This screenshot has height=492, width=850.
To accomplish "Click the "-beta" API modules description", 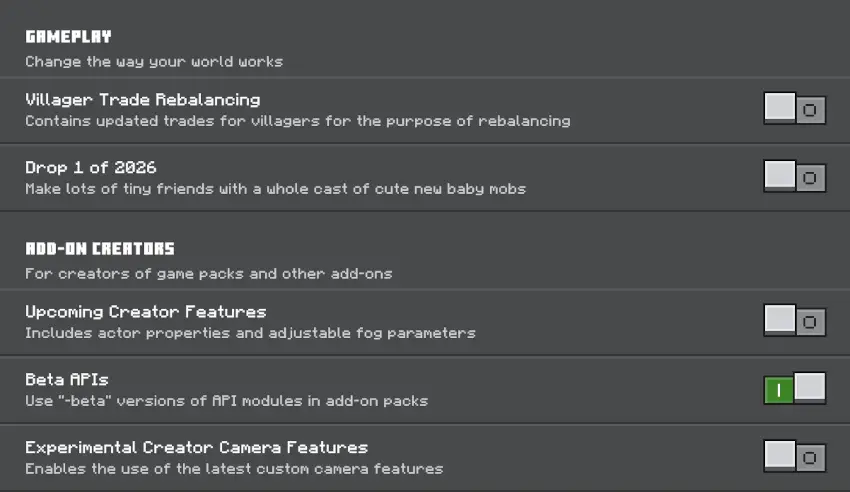I will pos(226,400).
